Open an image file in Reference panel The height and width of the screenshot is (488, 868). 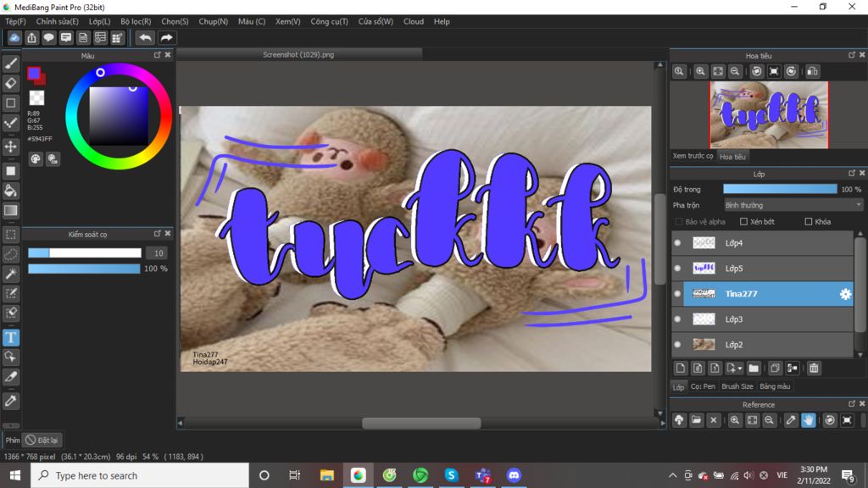point(697,420)
